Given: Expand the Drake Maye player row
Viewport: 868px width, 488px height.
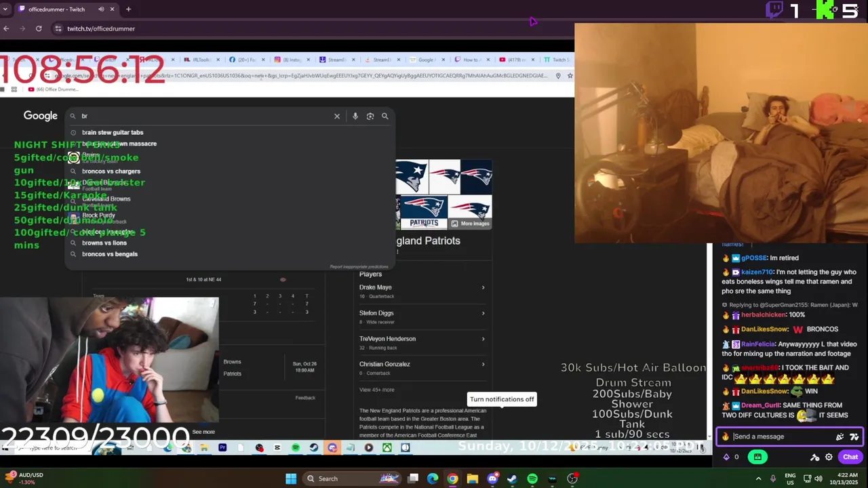Looking at the screenshot, I should tap(422, 290).
